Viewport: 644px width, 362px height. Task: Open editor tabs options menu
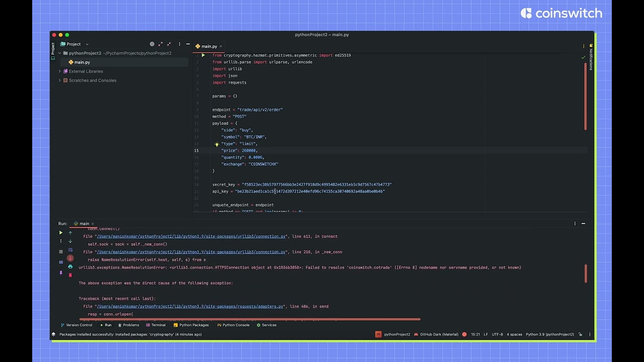click(x=584, y=46)
